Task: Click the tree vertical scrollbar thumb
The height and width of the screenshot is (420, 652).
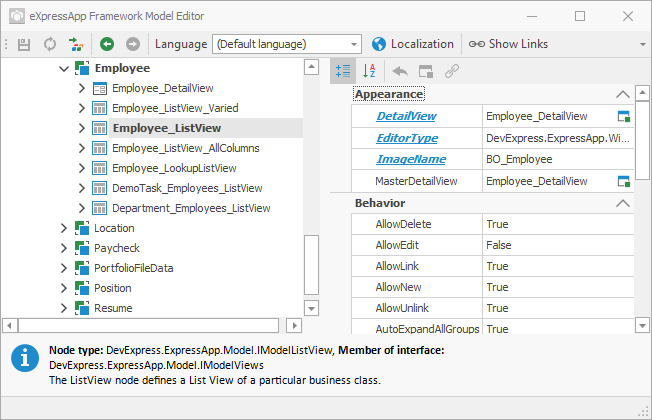Action: [x=311, y=265]
